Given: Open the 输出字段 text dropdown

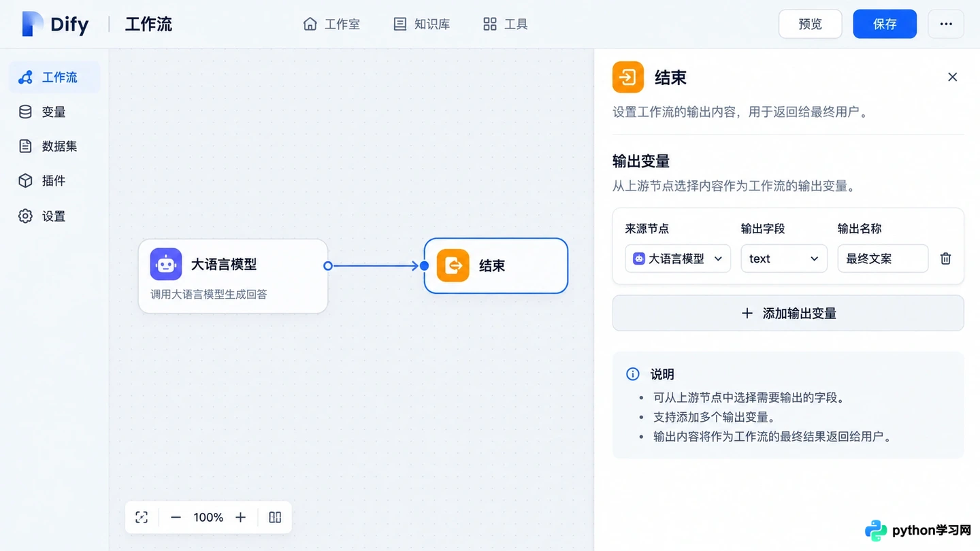Looking at the screenshot, I should coord(784,258).
